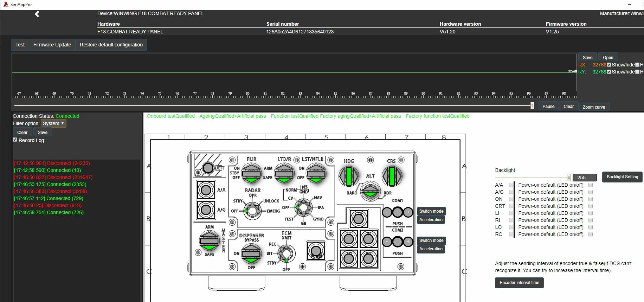Viewport: 644px width, 302px height.
Task: Save the curve data with Save button
Action: pyautogui.click(x=587, y=58)
